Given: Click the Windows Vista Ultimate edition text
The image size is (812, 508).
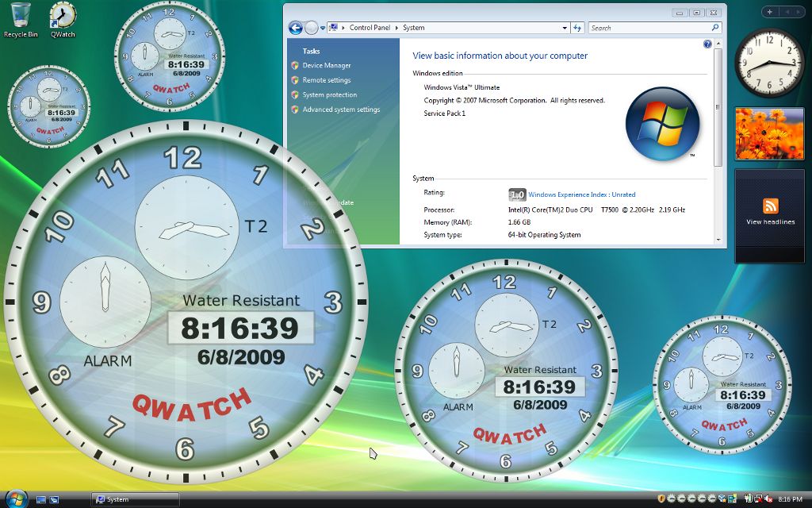Looking at the screenshot, I should (x=462, y=87).
